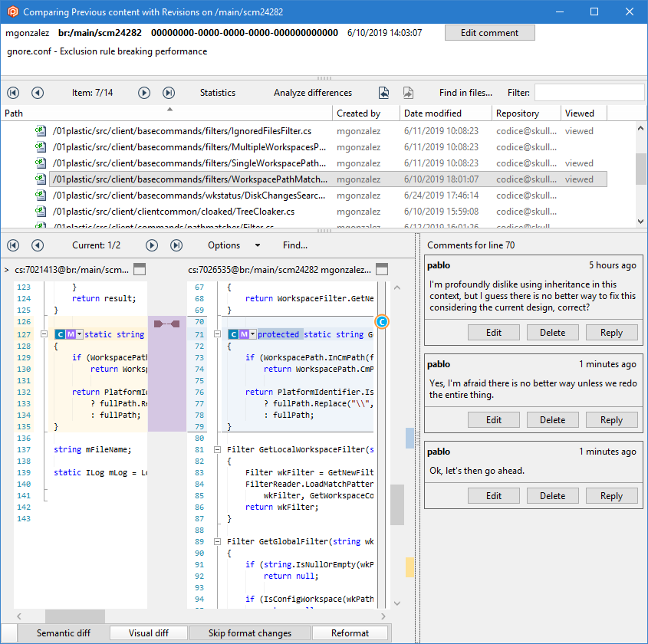Viewport: 648px width, 644px height.
Task: Click the first-item navigation icon in the file toolbar
Action: pyautogui.click(x=12, y=92)
